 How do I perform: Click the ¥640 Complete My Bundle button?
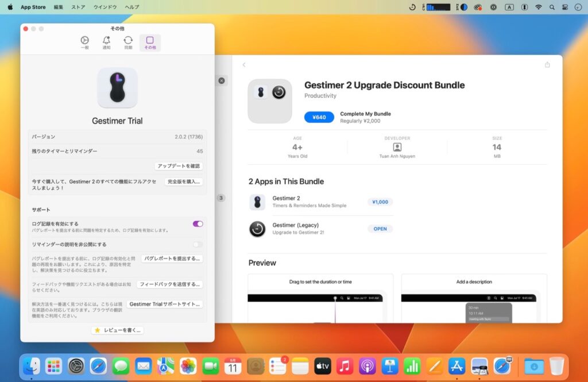(x=319, y=117)
